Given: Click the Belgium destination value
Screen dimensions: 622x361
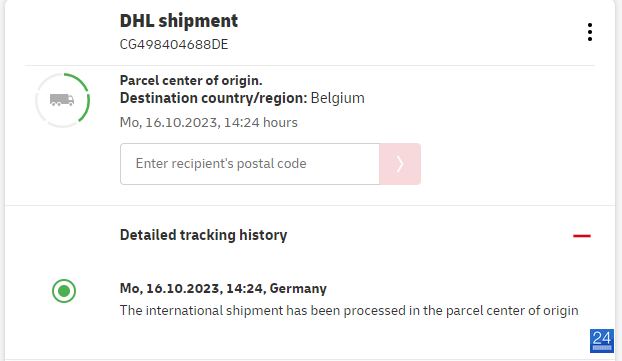Looking at the screenshot, I should pyautogui.click(x=338, y=98).
